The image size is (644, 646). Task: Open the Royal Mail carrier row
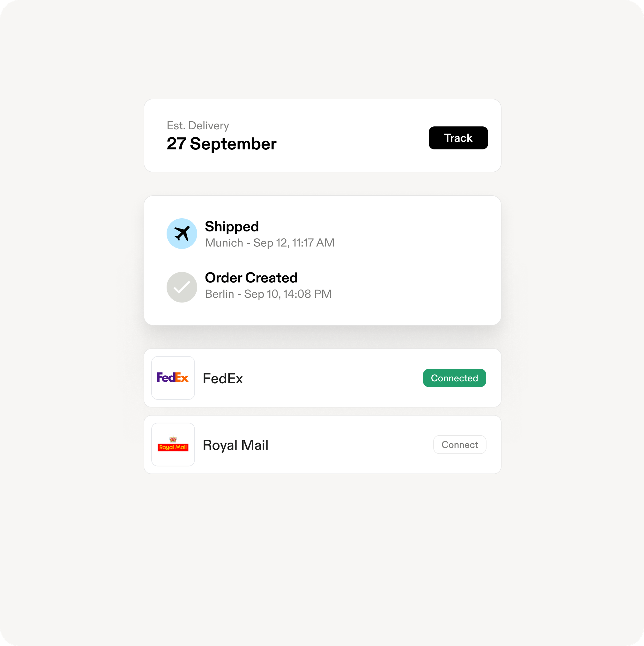322,444
